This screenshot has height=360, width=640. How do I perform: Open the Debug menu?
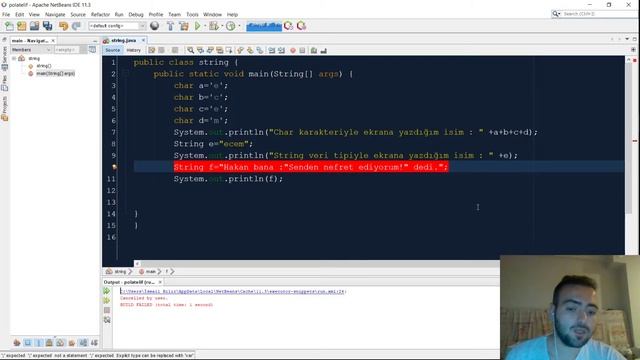point(136,14)
